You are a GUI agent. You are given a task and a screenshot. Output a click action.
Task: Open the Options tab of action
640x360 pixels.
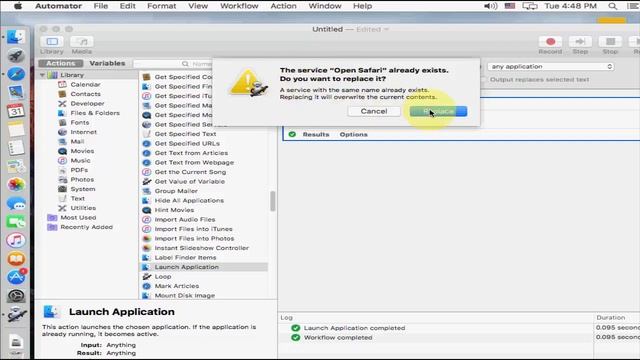click(x=353, y=134)
